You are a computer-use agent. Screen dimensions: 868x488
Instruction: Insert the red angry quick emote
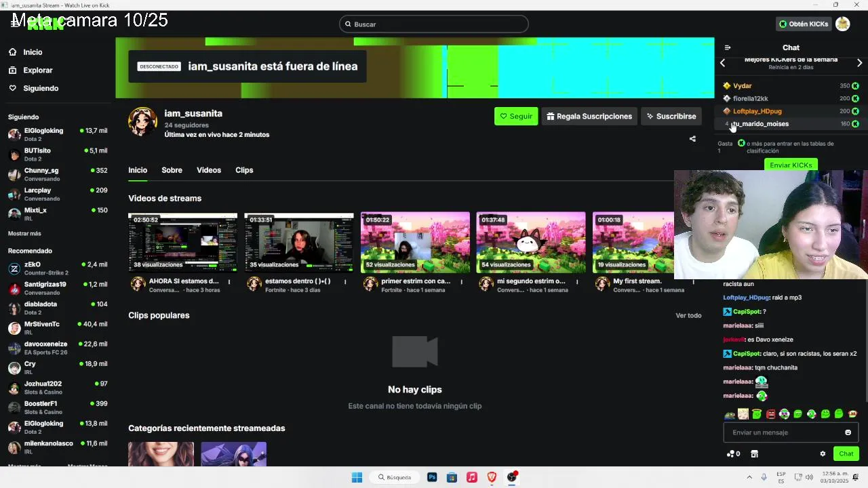(770, 414)
